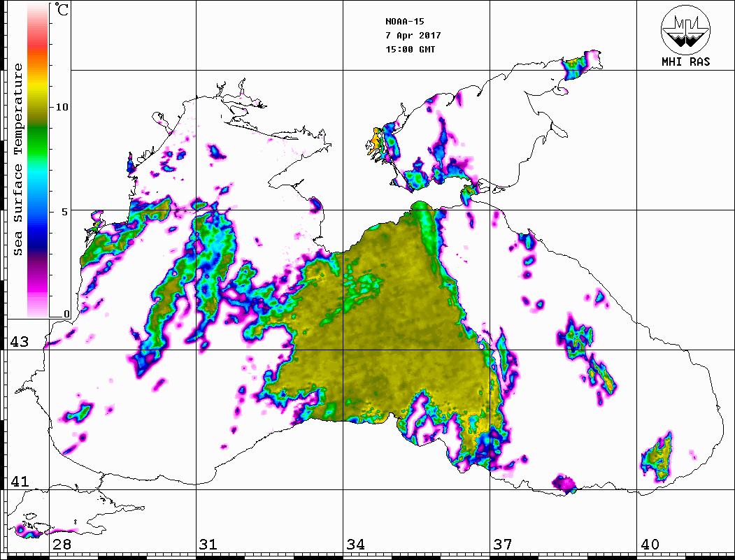735x560 pixels.
Task: Click the latitude label 43
Action: 20,342
